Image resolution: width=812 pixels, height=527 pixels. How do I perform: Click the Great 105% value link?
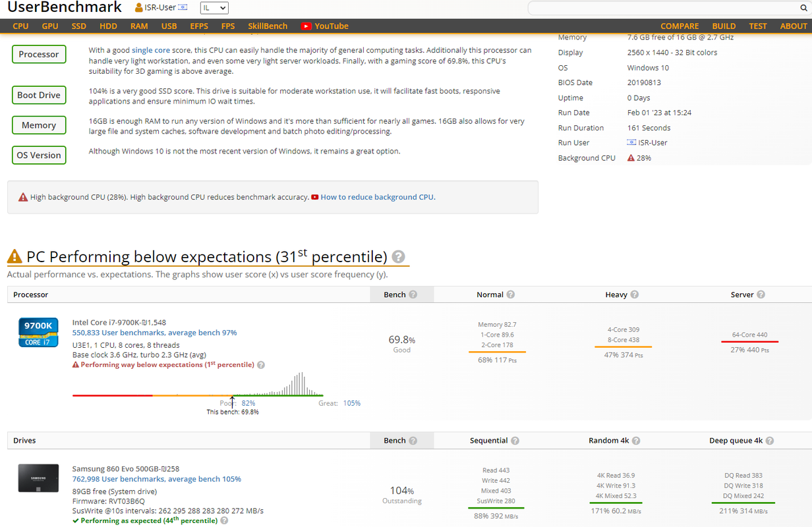pyautogui.click(x=352, y=403)
